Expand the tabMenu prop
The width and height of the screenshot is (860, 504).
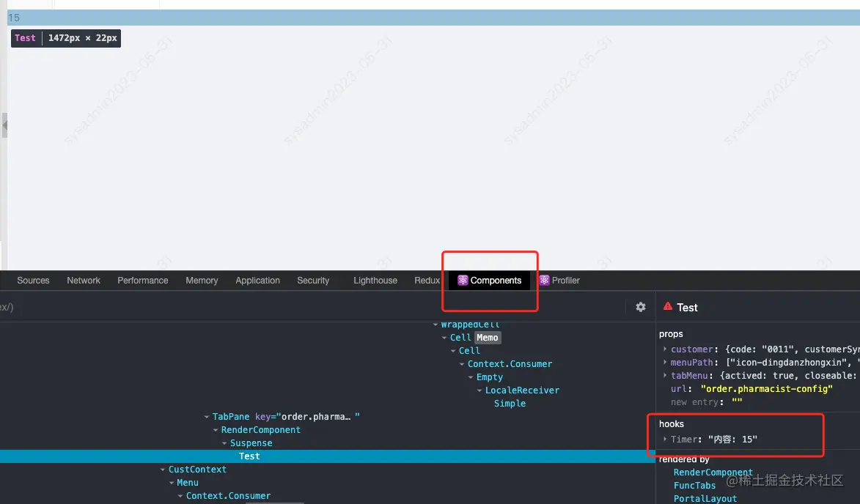[x=665, y=375]
